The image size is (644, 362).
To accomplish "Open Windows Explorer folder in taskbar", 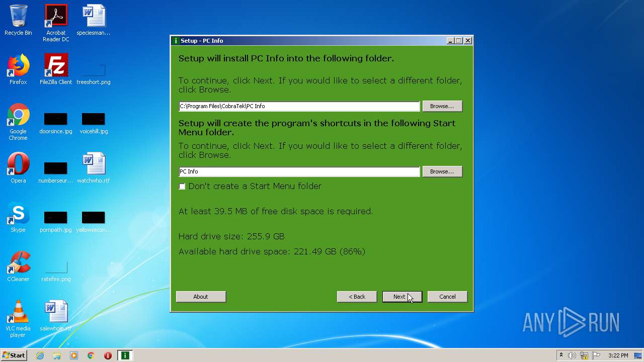I will [x=57, y=355].
